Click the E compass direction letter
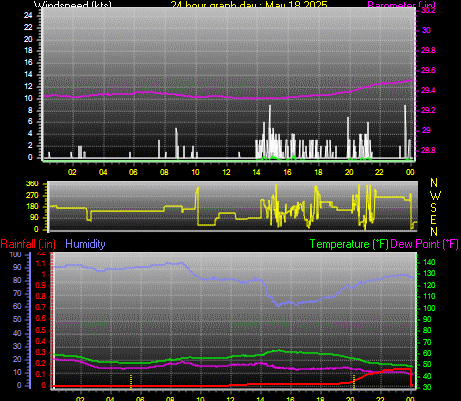Viewport: 461px width, 401px height. pos(433,220)
